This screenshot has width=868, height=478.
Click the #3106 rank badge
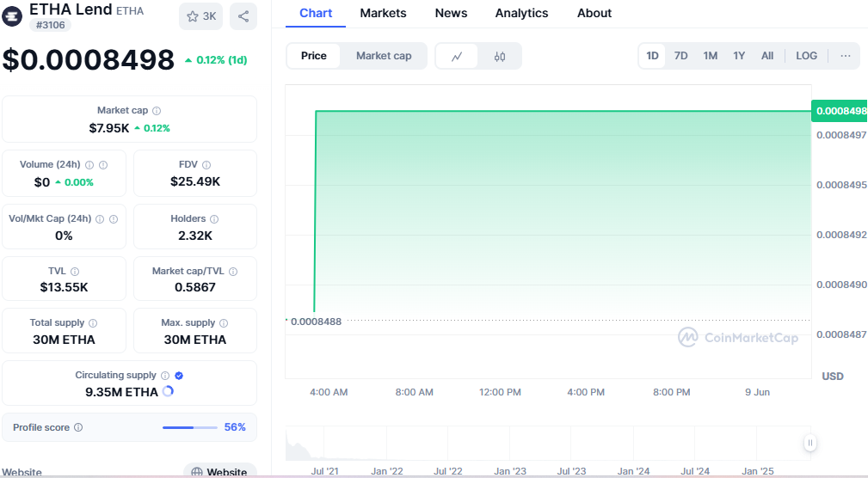point(51,25)
